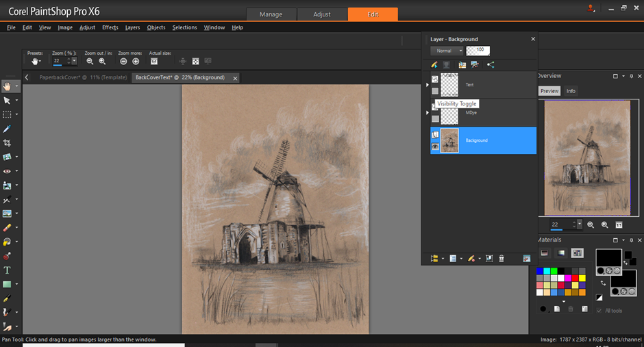The image size is (644, 347).
Task: Select the Text tool
Action: pyautogui.click(x=7, y=270)
